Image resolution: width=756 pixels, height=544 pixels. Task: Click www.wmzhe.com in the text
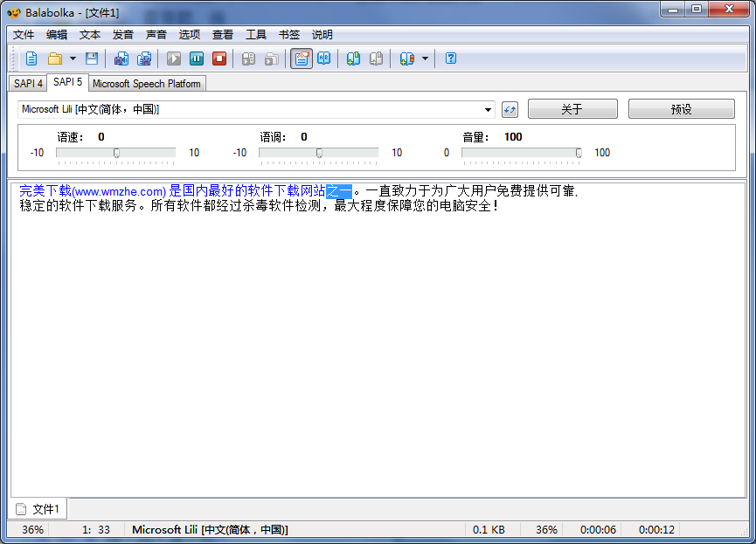(121, 192)
